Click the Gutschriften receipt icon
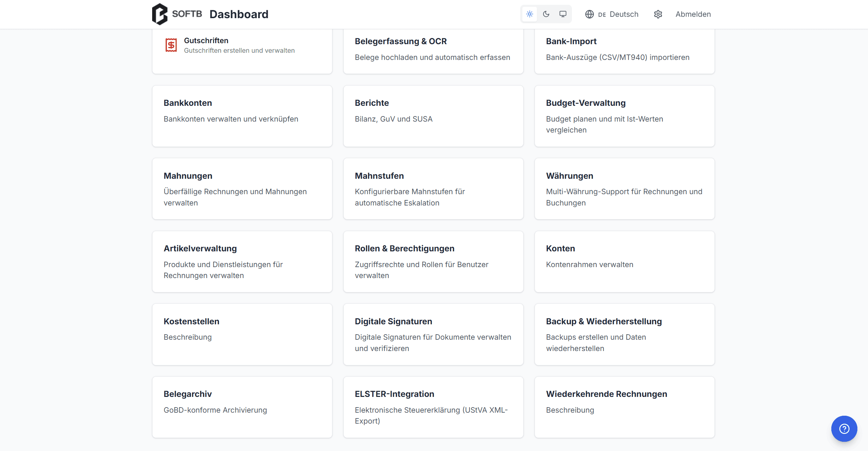868x451 pixels. point(171,45)
